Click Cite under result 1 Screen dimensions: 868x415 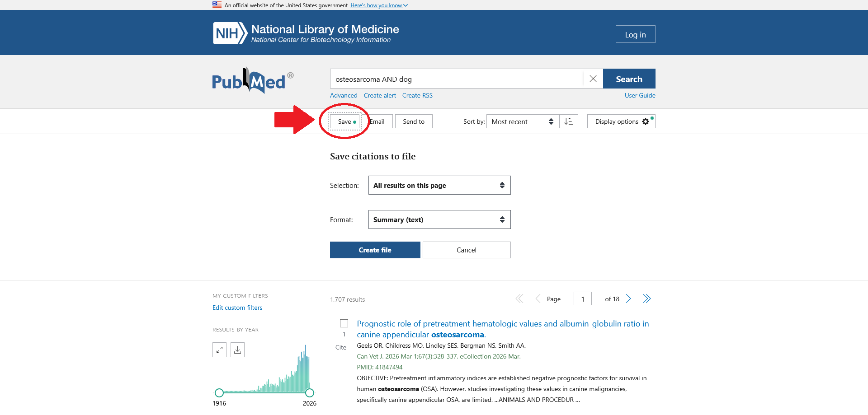[x=341, y=347]
